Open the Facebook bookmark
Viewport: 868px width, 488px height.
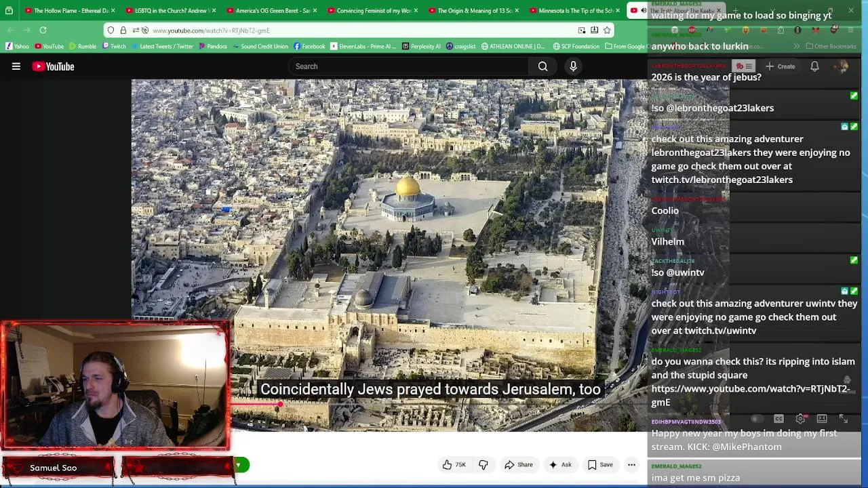[x=309, y=46]
